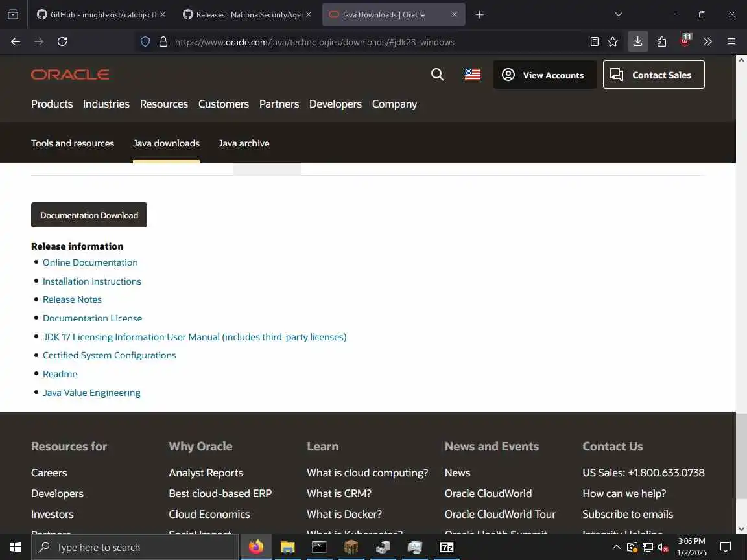The image size is (747, 560).
Task: Open the Company menu
Action: click(x=394, y=104)
